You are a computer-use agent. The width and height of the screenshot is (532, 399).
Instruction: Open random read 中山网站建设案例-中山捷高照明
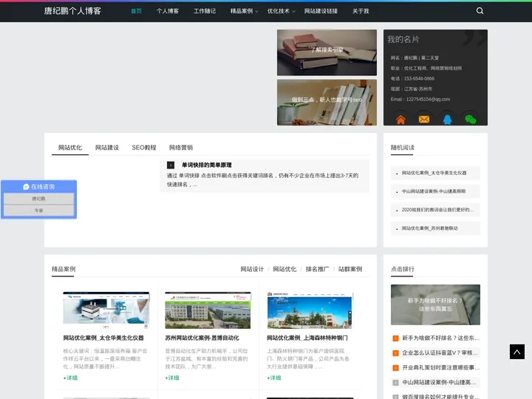click(x=434, y=191)
